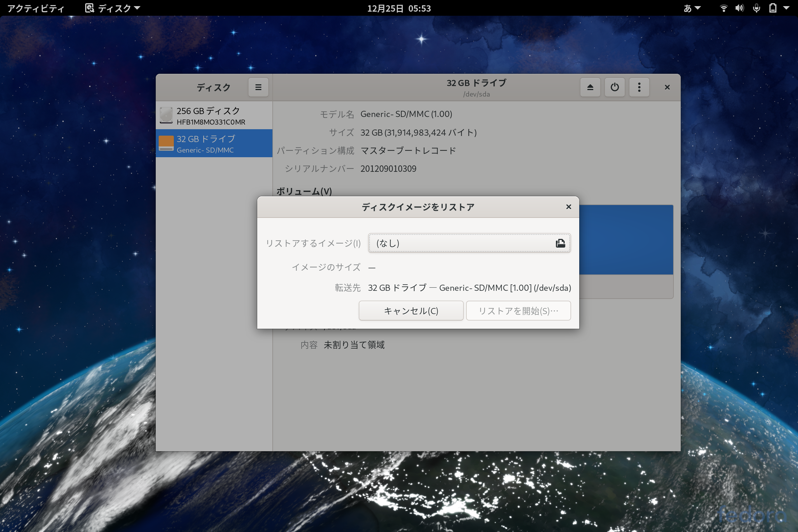The image size is (798, 532).
Task: Click マスターブートレコード partition text
Action: pyautogui.click(x=408, y=150)
